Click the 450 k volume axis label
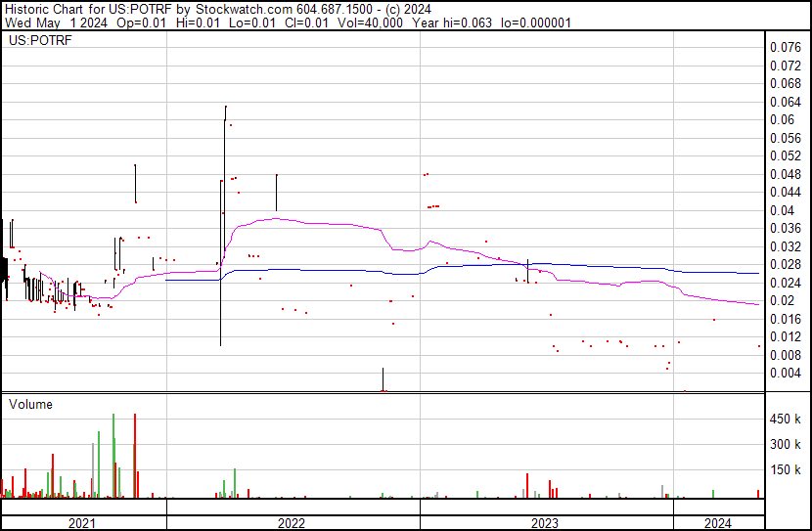This screenshot has width=812, height=531. pyautogui.click(x=786, y=420)
